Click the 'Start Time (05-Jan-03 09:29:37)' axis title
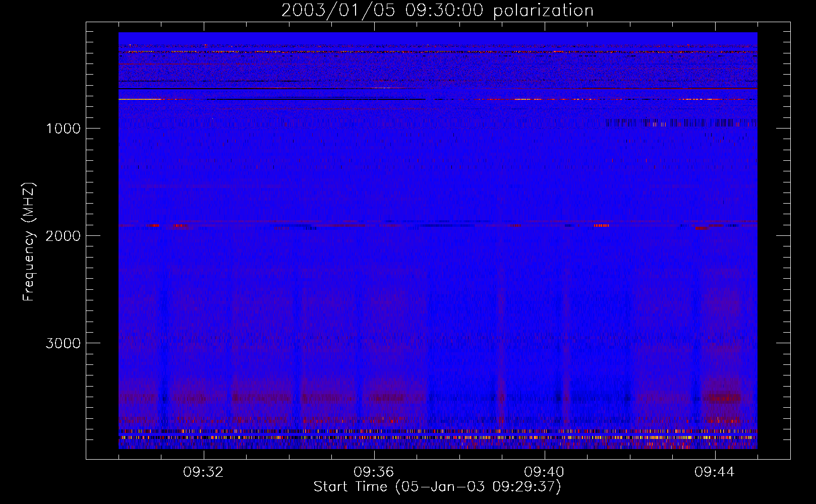The width and height of the screenshot is (816, 504). click(x=437, y=487)
